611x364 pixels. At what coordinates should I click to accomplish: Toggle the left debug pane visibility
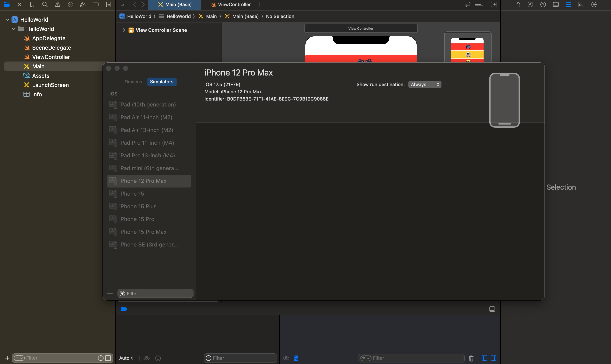click(x=484, y=358)
